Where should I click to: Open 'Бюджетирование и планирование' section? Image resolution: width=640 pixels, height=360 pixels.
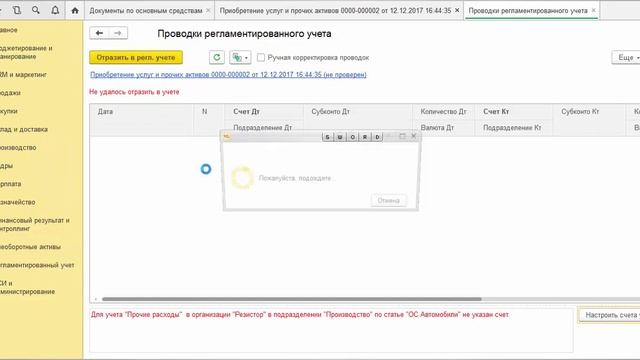[26, 52]
